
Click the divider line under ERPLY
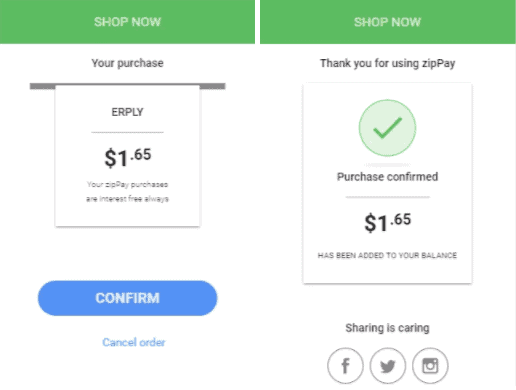tap(127, 132)
